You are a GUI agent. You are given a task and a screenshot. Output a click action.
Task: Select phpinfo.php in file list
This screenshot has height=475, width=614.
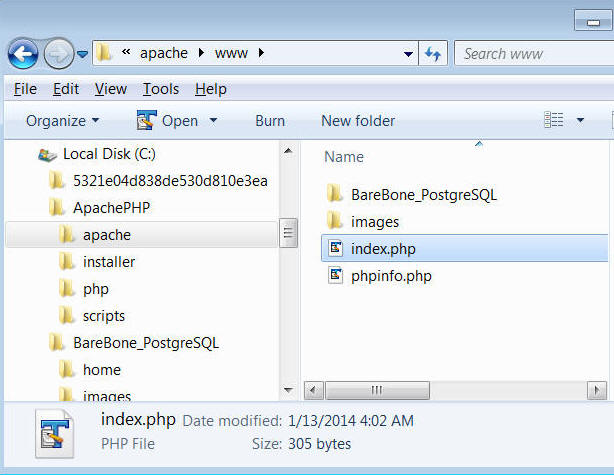point(391,276)
